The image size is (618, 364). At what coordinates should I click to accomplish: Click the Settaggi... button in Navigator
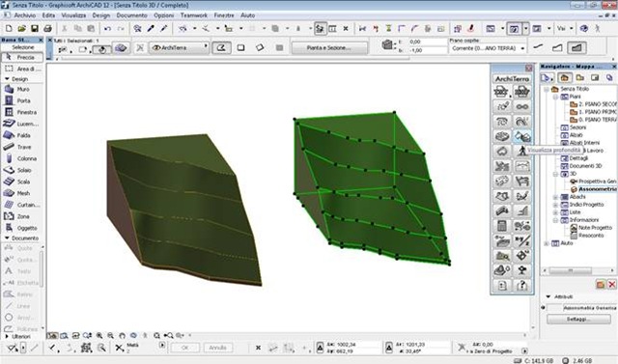pyautogui.click(x=578, y=319)
